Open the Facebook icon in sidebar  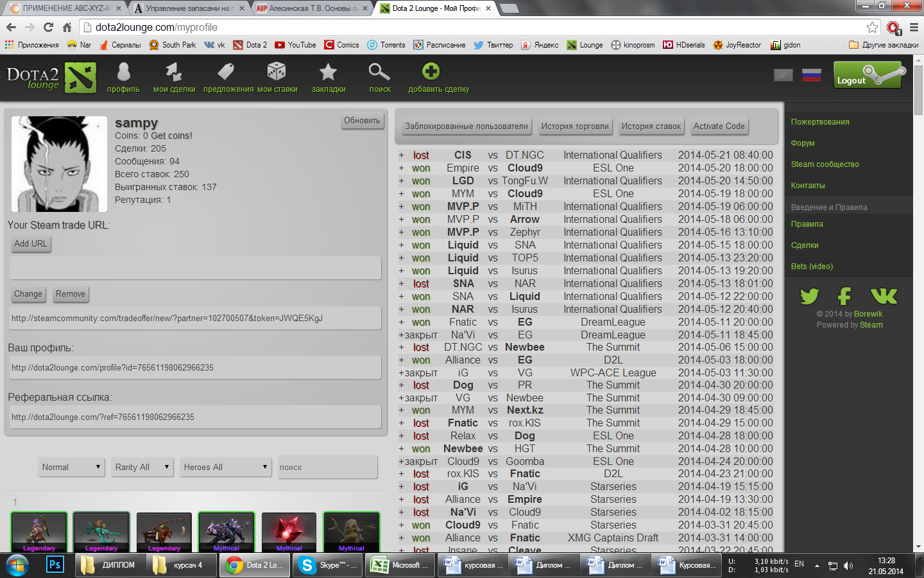(844, 296)
